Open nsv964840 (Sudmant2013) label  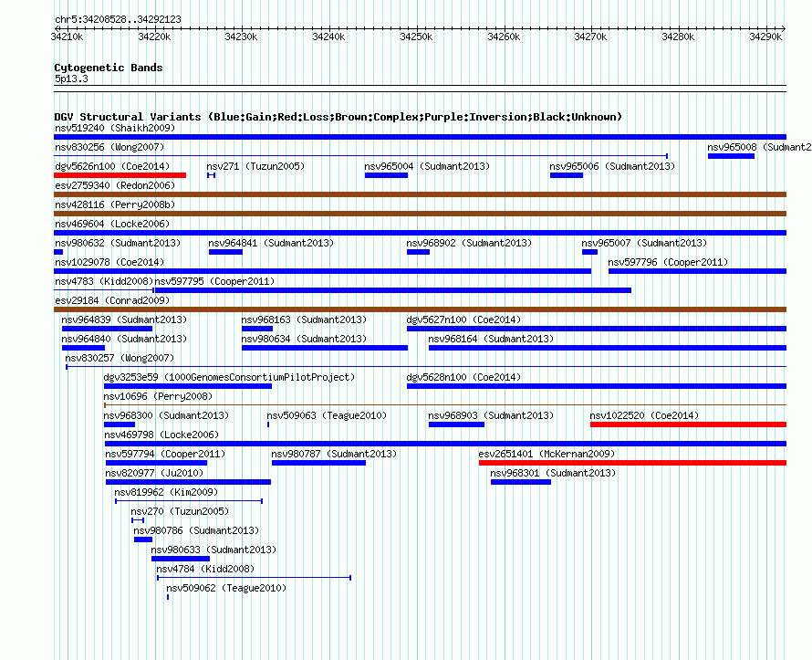point(124,339)
